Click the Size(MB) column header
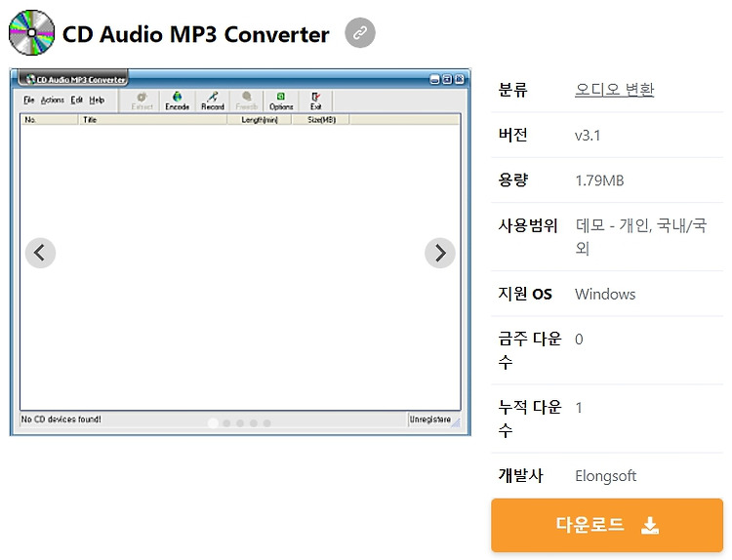The image size is (732, 560). coord(321,120)
